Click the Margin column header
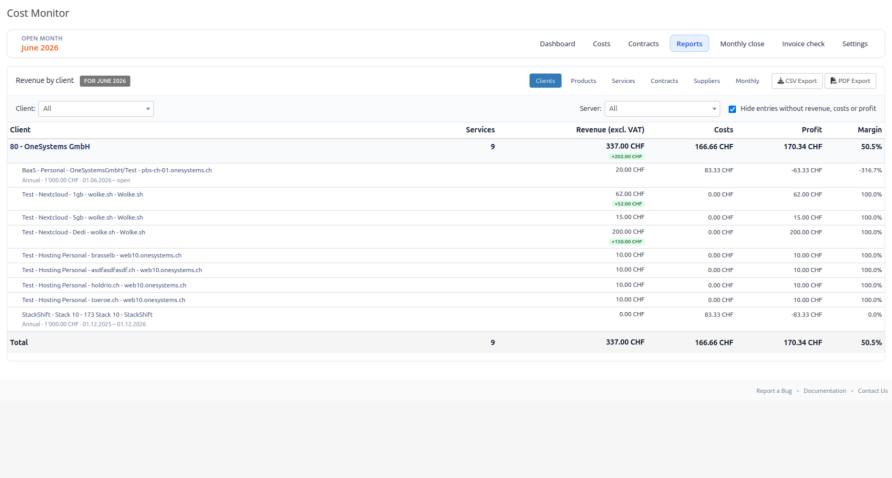 [x=869, y=130]
